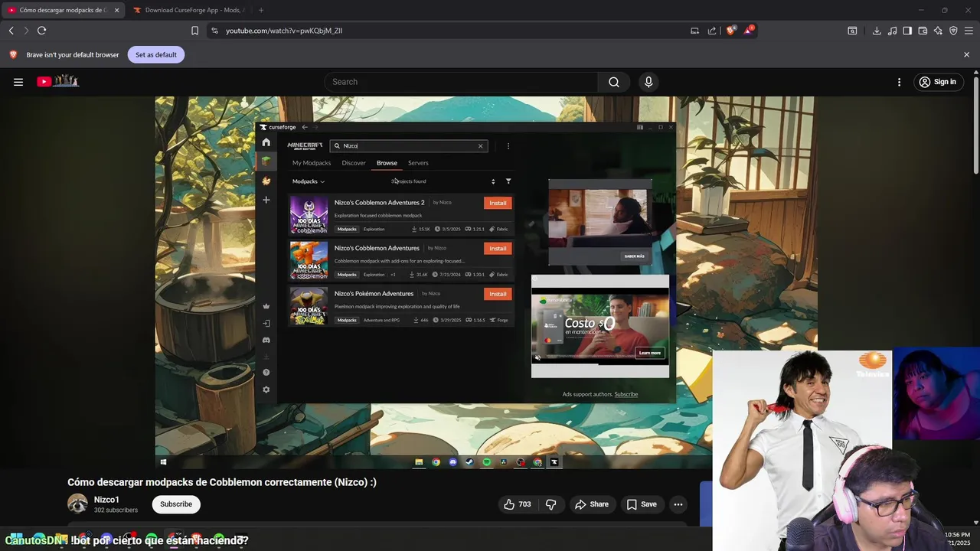Click Set as default browser button
Image resolution: width=980 pixels, height=551 pixels.
click(156, 54)
